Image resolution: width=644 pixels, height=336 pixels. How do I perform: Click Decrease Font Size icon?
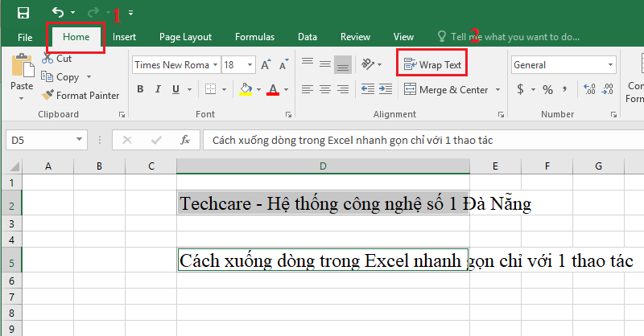tap(284, 64)
